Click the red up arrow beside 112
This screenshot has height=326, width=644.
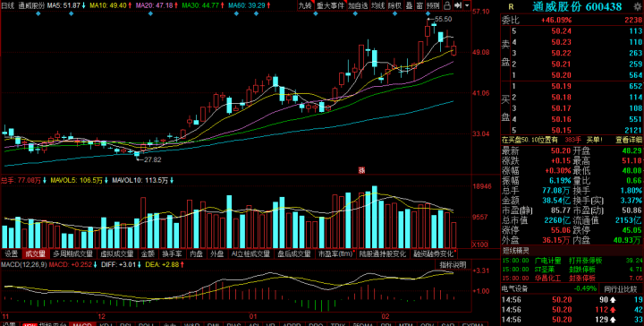pos(613,309)
